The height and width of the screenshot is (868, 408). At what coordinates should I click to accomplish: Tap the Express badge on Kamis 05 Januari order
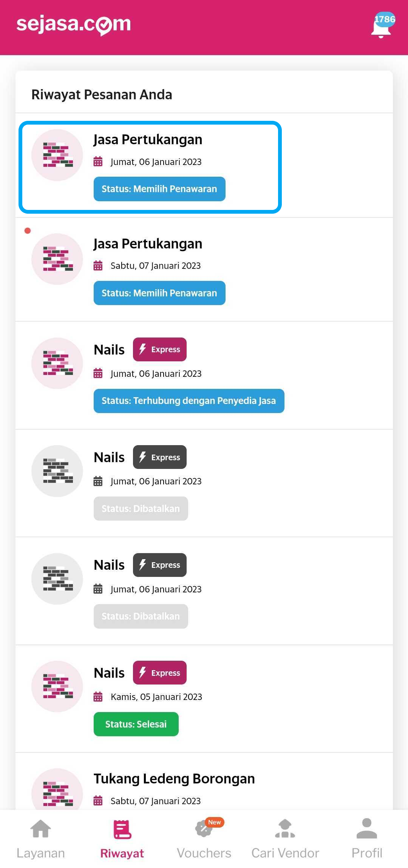(x=159, y=673)
